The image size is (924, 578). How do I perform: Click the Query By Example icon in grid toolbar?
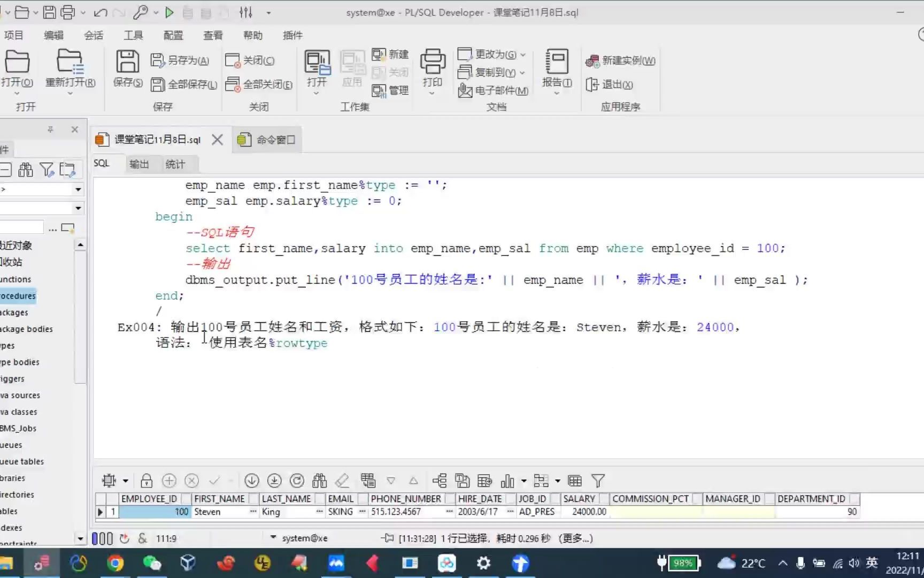[x=368, y=481]
